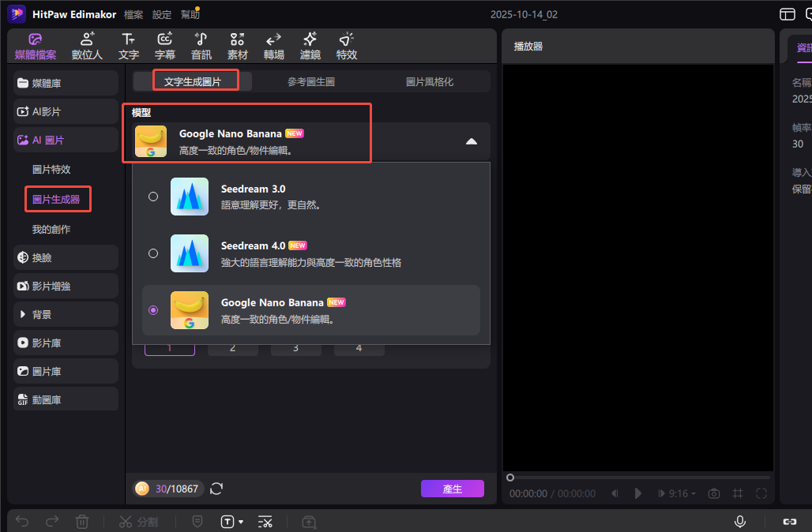Viewport: 812px width, 532px height.
Task: Open the 音訊 audio tool
Action: coord(201,47)
